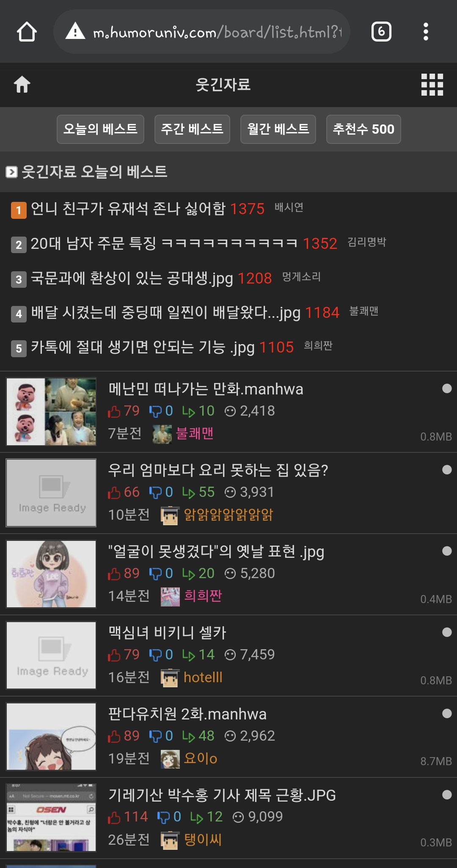The image size is (457, 868).
Task: Open the grid menu icon in site header
Action: pos(432,85)
